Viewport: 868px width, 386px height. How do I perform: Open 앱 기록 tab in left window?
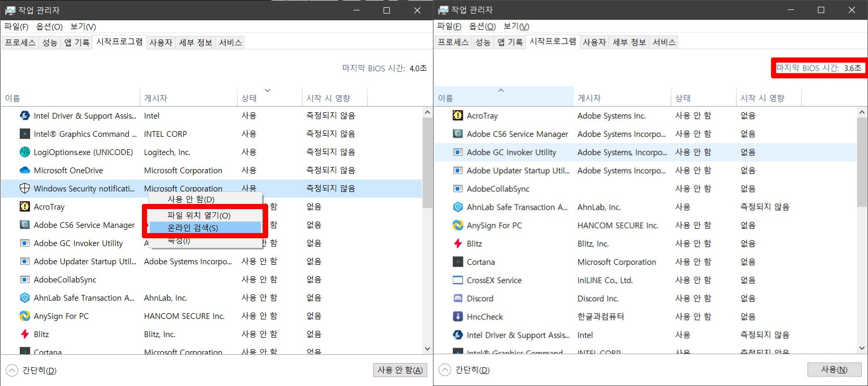click(76, 42)
